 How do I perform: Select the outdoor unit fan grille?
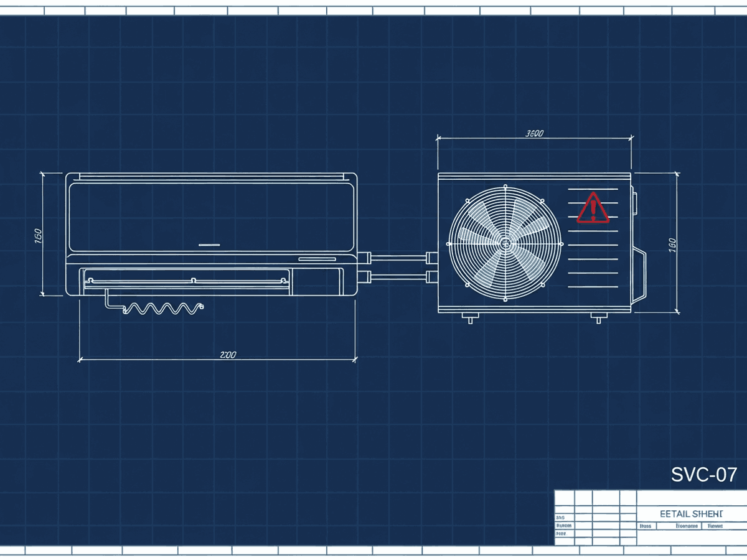point(505,243)
